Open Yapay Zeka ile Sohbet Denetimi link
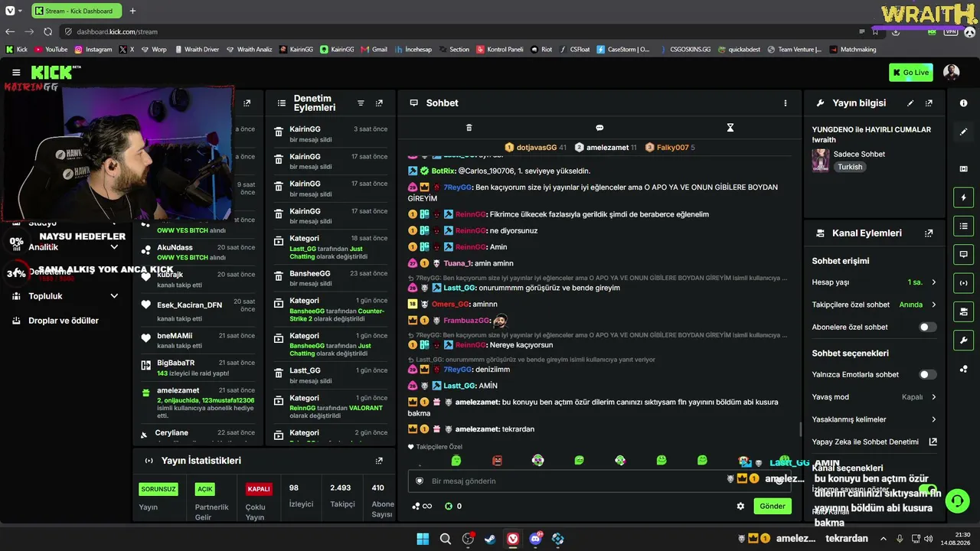 coord(874,442)
